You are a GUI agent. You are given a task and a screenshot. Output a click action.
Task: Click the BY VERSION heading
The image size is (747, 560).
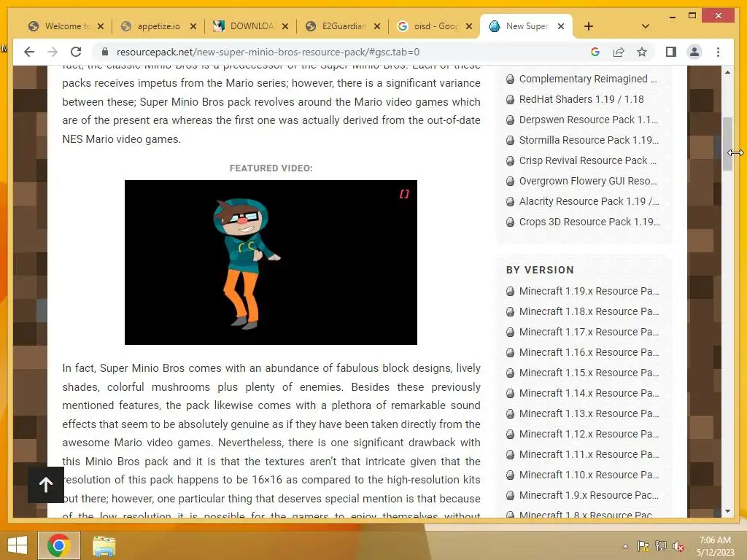(540, 270)
